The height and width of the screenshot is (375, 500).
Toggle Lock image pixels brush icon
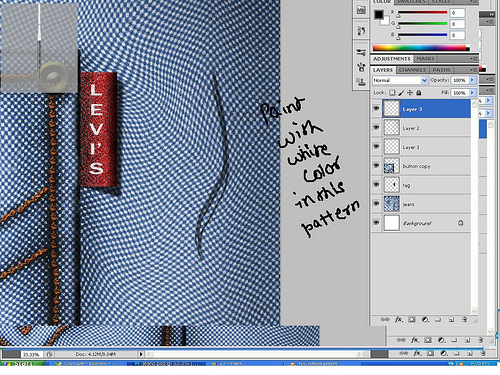point(401,93)
